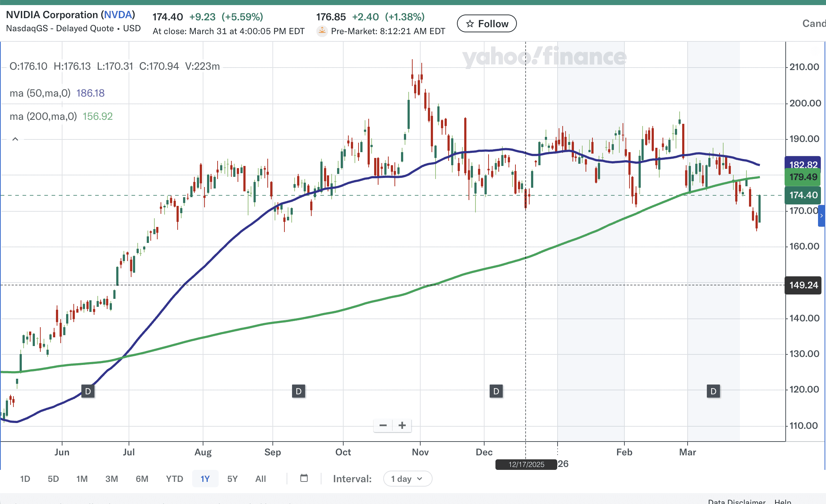The width and height of the screenshot is (826, 504).
Task: Click the September dividend D marker
Action: [299, 391]
